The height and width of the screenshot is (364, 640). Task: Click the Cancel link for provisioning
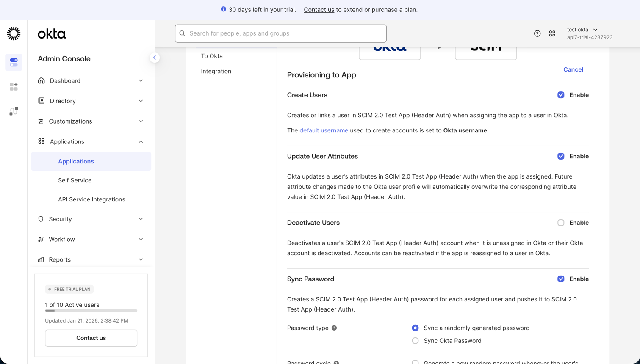coord(573,69)
